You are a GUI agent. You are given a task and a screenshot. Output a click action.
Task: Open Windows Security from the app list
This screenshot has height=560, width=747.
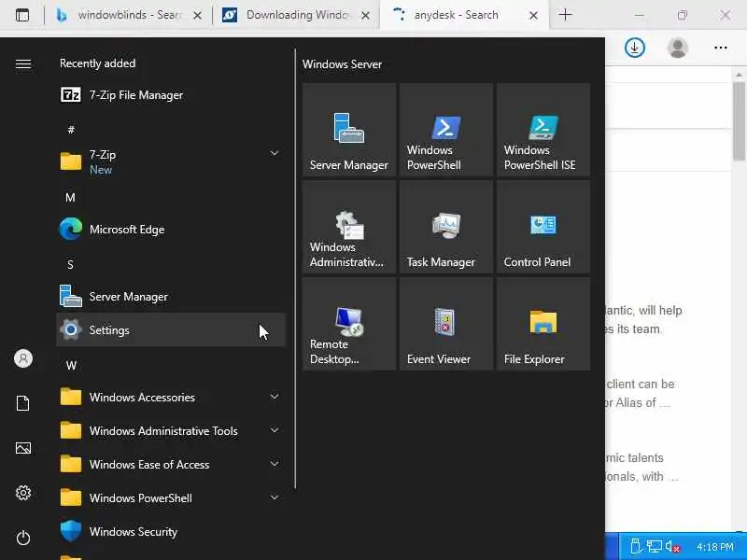[x=171, y=531]
